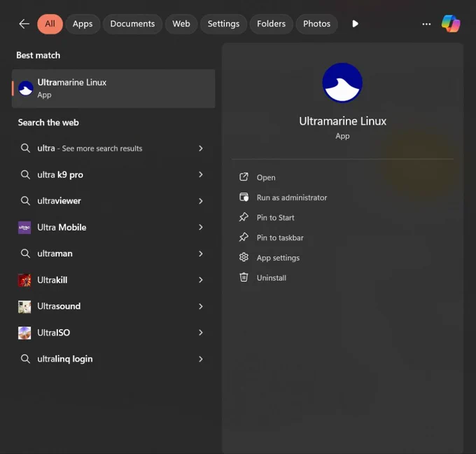Click the pin icon beside Pin to taskbar
This screenshot has height=454, width=476.
click(x=244, y=237)
